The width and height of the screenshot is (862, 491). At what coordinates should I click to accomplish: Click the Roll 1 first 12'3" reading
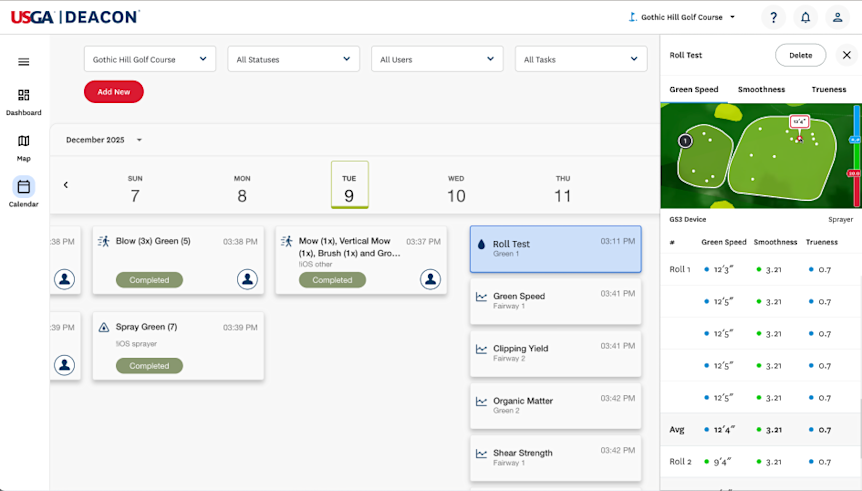723,269
